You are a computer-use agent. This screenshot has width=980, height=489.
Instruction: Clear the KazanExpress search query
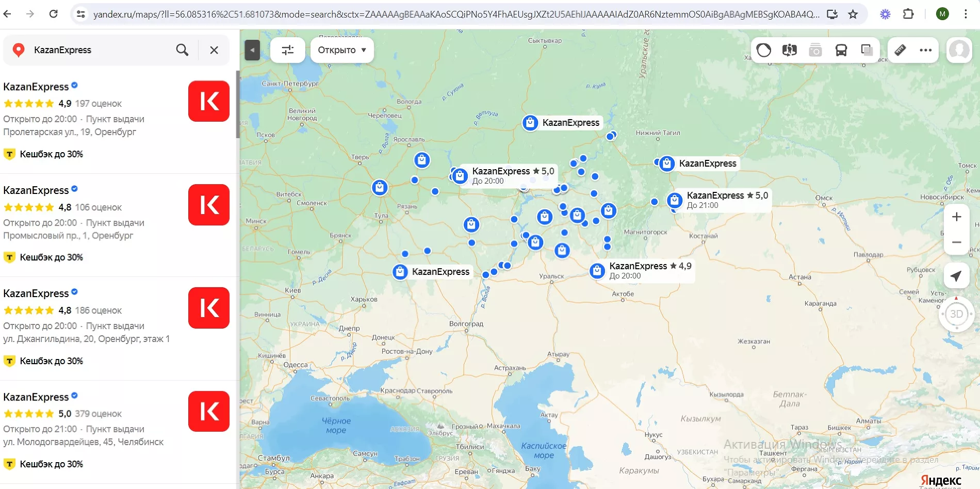(x=214, y=50)
